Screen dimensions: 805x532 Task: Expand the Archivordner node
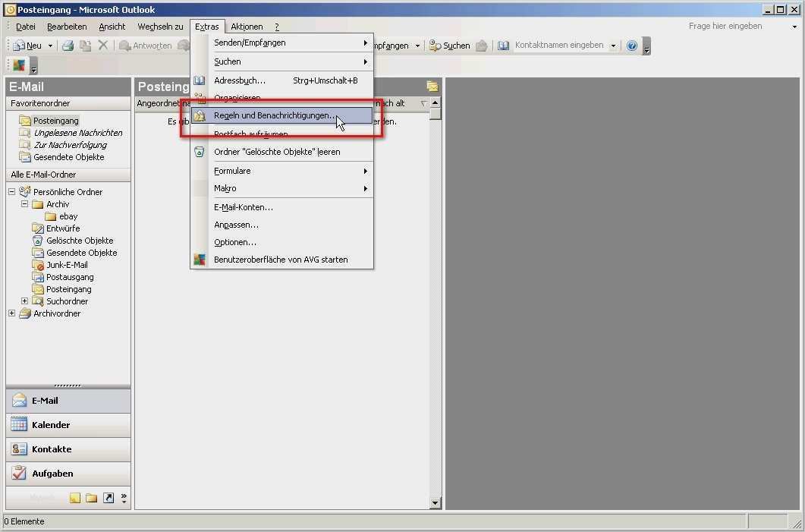click(12, 313)
